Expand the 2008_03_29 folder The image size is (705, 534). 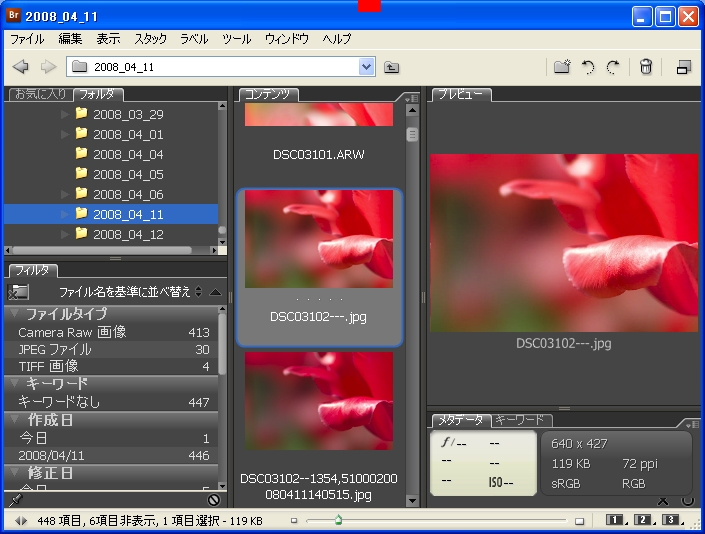(x=65, y=114)
